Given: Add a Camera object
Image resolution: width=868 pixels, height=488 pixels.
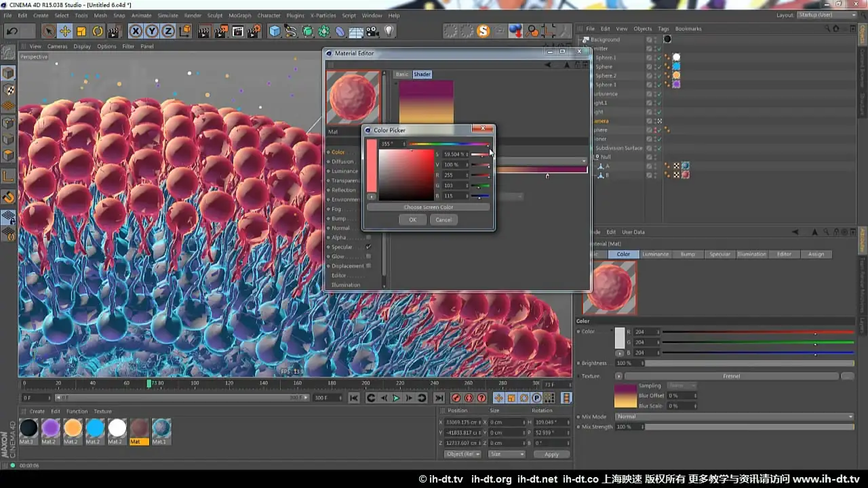Looking at the screenshot, I should pyautogui.click(x=373, y=31).
